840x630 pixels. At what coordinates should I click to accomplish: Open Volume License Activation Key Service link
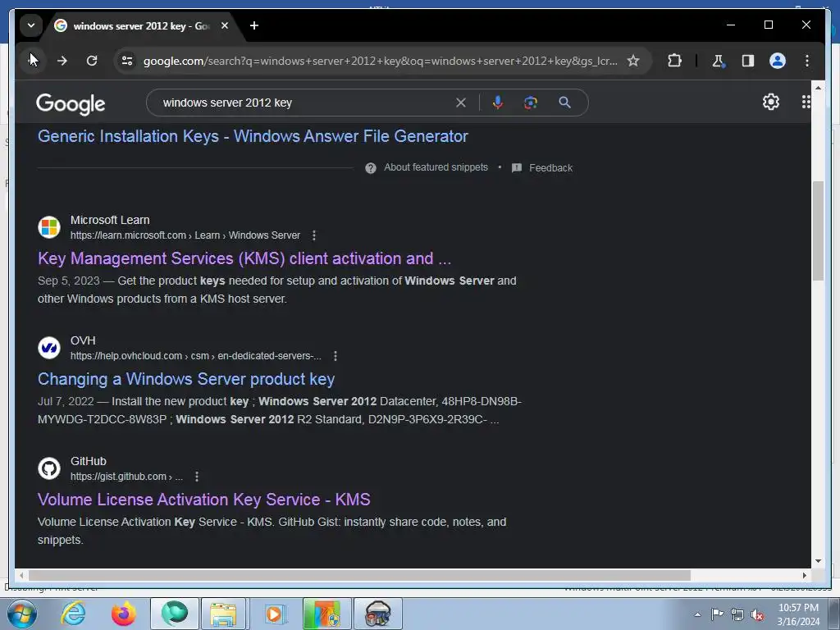(x=203, y=500)
